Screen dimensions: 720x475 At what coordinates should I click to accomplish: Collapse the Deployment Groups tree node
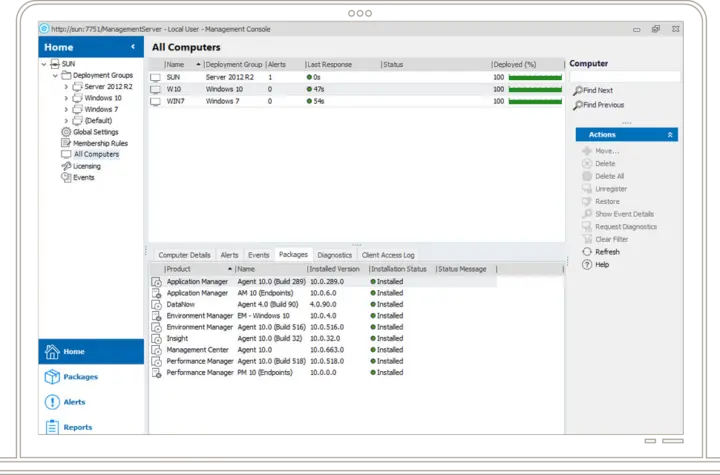(x=55, y=75)
